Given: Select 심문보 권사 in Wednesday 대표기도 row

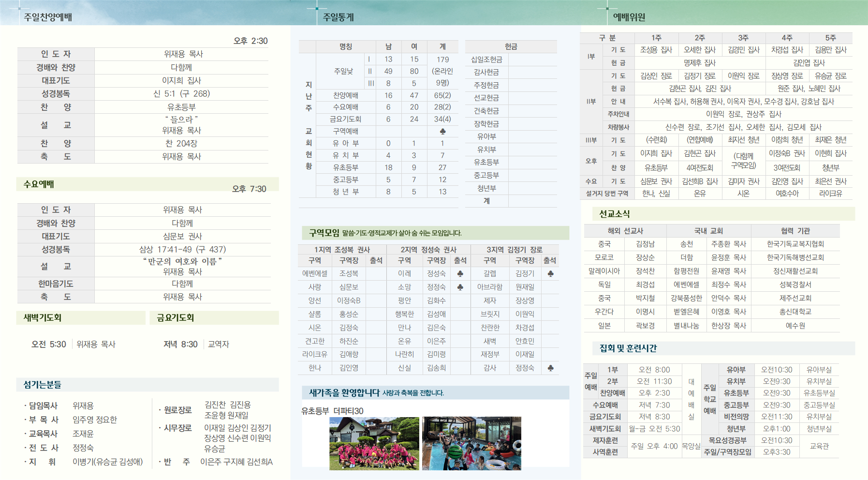Looking at the screenshot, I should click(x=182, y=237).
